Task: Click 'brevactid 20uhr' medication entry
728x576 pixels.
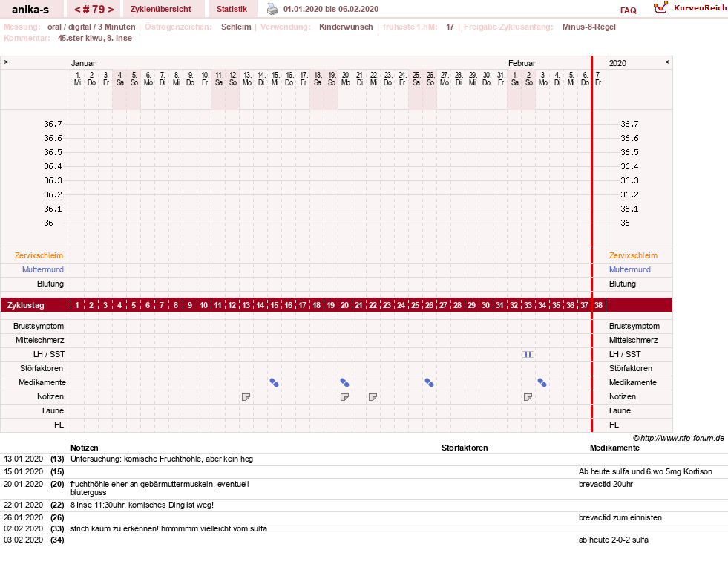Action: click(606, 484)
